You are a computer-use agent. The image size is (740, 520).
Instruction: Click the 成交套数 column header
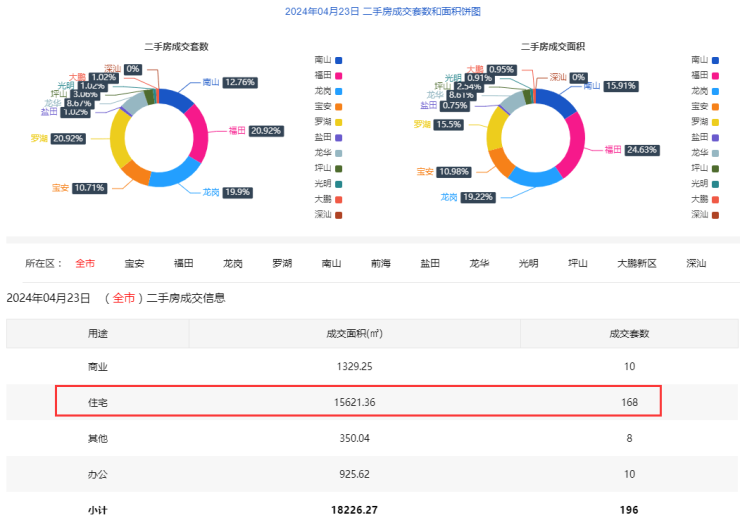(x=629, y=333)
